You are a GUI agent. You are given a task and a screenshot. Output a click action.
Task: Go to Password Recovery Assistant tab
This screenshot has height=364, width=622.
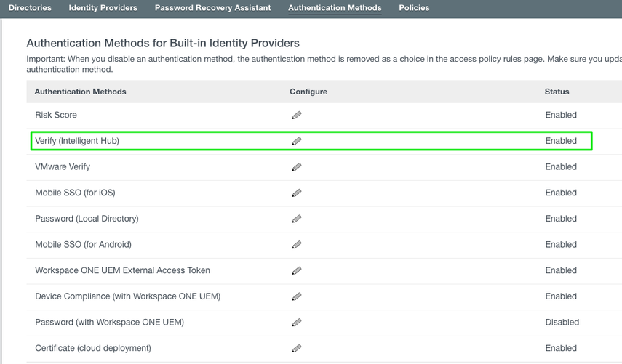pos(212,8)
